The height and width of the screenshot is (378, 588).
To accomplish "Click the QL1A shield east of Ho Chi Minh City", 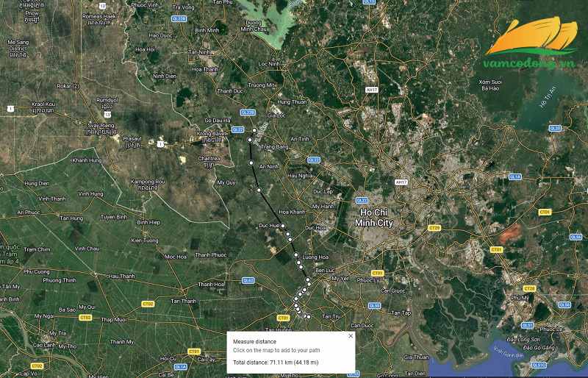I will point(515,176).
